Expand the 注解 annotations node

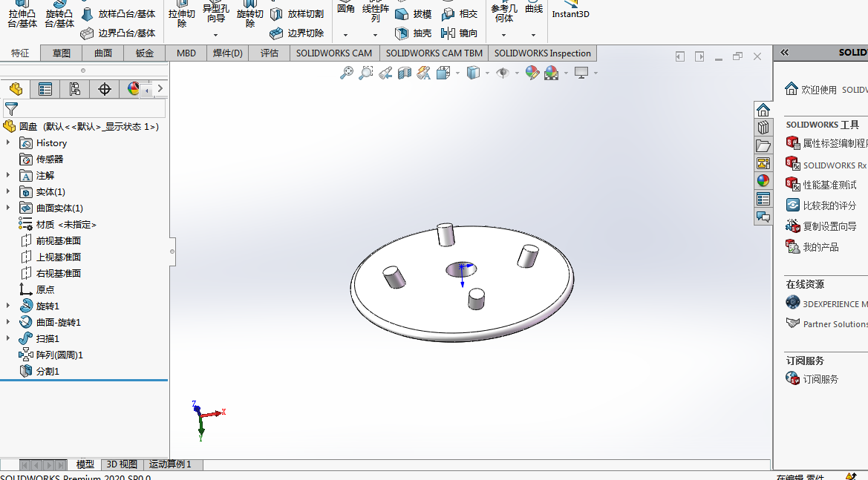coord(7,175)
